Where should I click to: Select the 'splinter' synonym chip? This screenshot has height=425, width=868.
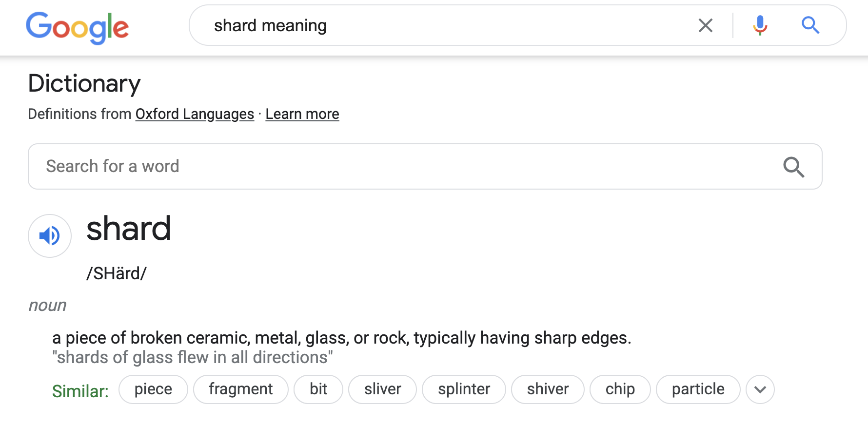pyautogui.click(x=464, y=389)
